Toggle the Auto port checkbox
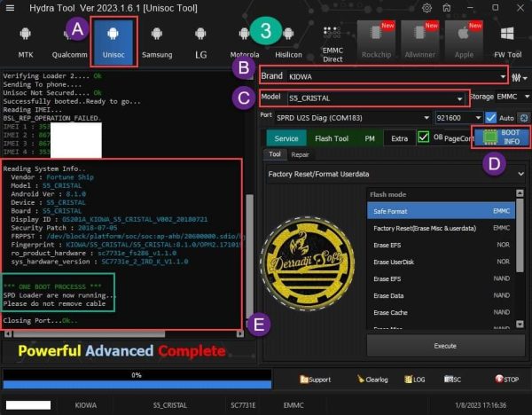Viewport: 532px width, 415px height. (490, 118)
